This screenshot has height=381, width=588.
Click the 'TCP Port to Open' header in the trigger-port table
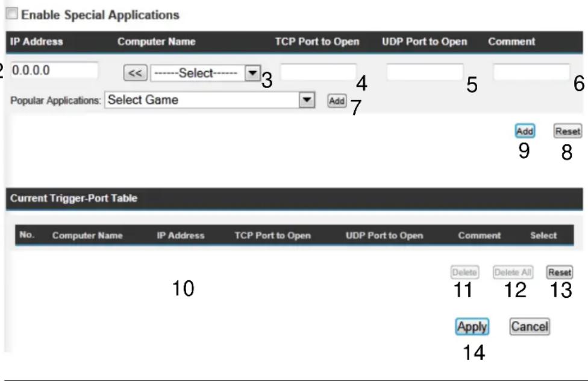click(x=273, y=235)
